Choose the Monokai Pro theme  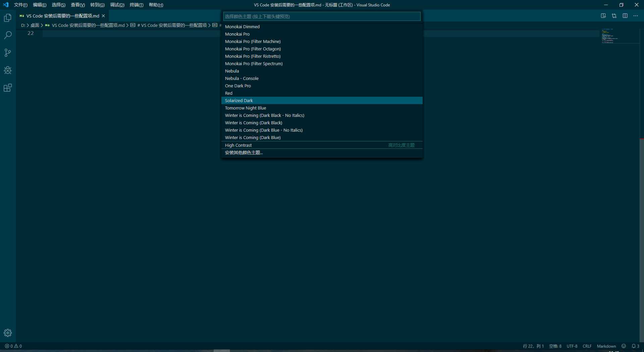[x=322, y=34]
